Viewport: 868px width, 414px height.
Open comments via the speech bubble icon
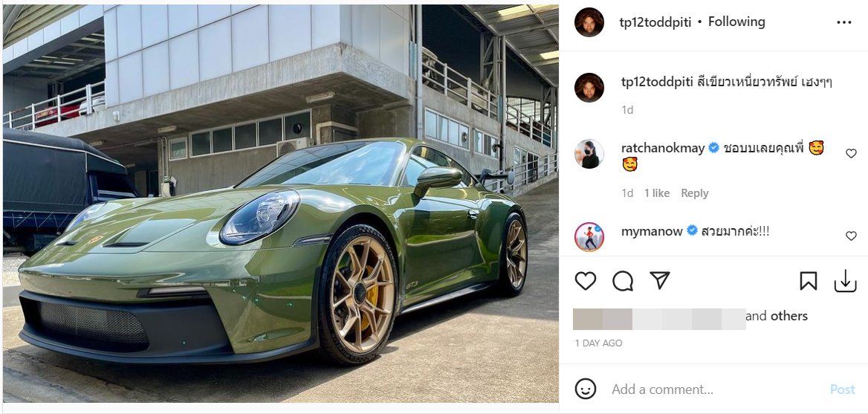click(x=623, y=281)
